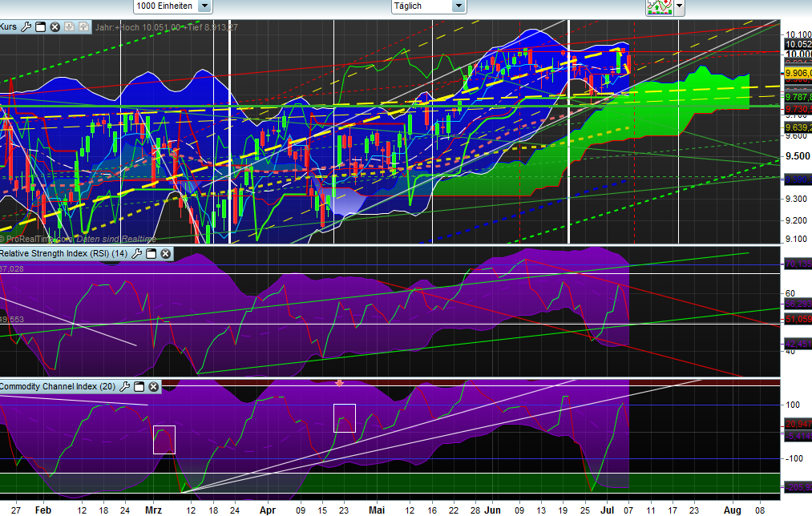The height and width of the screenshot is (516, 812).
Task: Click the 56,293 RSI axis label
Action: click(798, 304)
